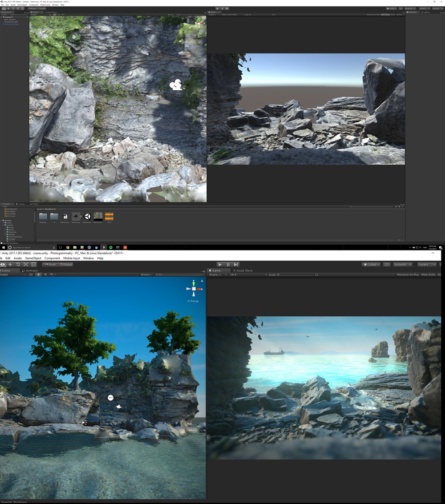Open Unity from the taskbar
Screen dimensions: 445x504
(104, 247)
